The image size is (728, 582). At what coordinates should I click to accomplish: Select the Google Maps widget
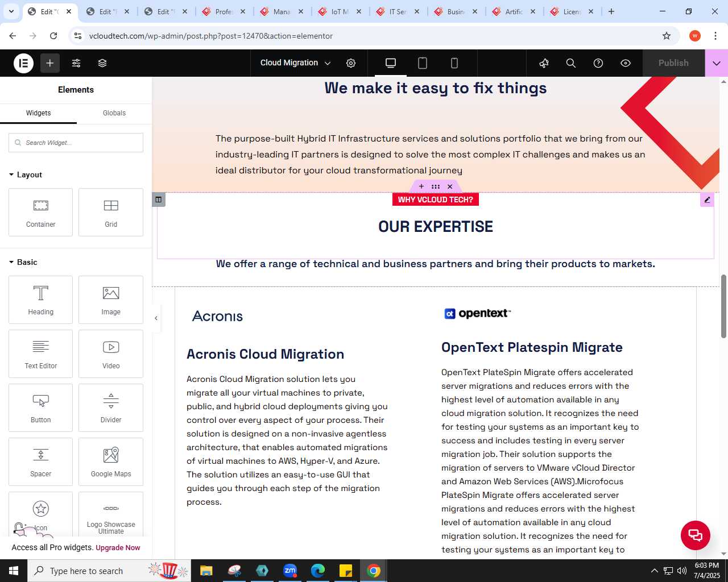click(x=111, y=462)
